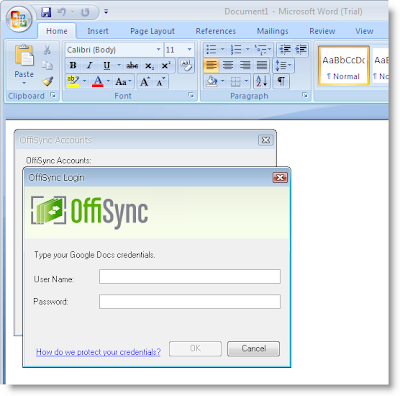400x396 pixels.
Task: Expand underline style options arrow
Action: [119, 65]
